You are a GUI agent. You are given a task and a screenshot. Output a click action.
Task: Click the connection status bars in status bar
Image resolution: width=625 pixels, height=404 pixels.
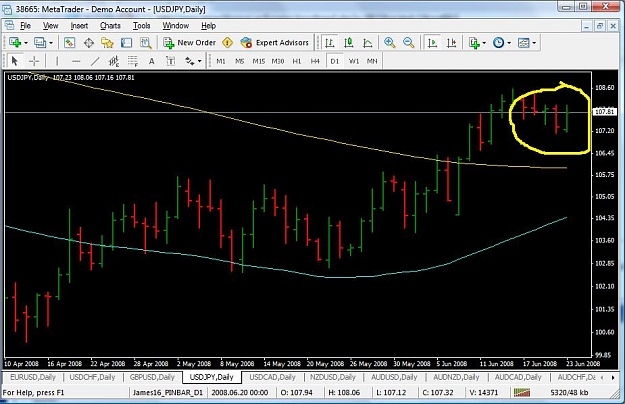[x=522, y=392]
